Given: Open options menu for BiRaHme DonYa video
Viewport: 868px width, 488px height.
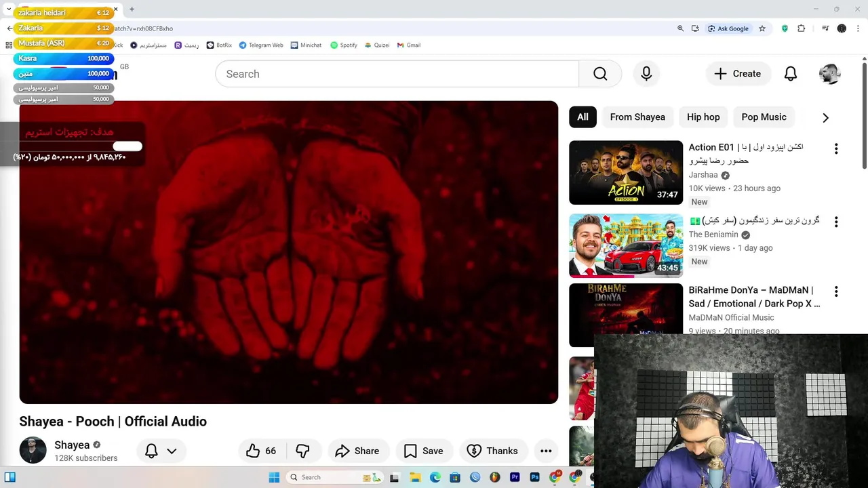Looking at the screenshot, I should click(836, 291).
